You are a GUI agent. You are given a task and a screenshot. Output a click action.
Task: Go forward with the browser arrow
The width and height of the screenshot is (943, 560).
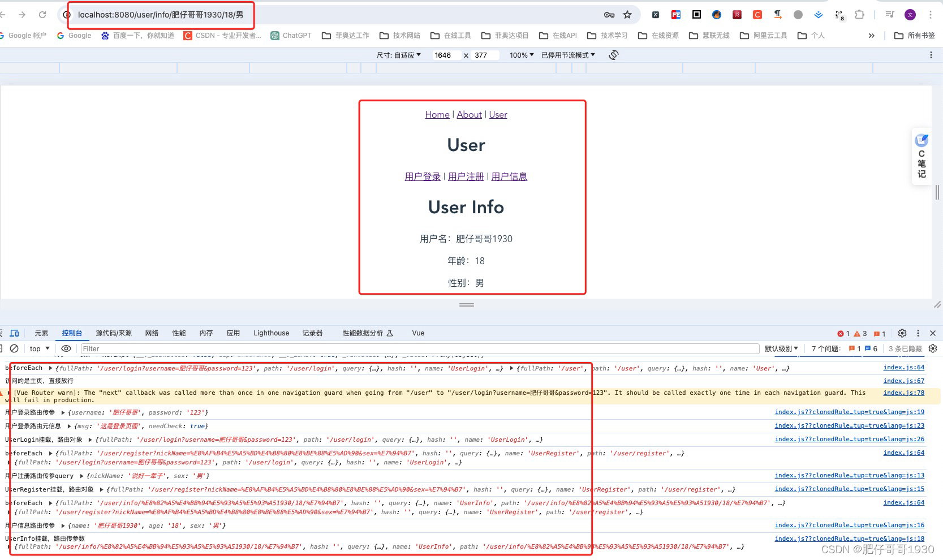click(x=22, y=15)
